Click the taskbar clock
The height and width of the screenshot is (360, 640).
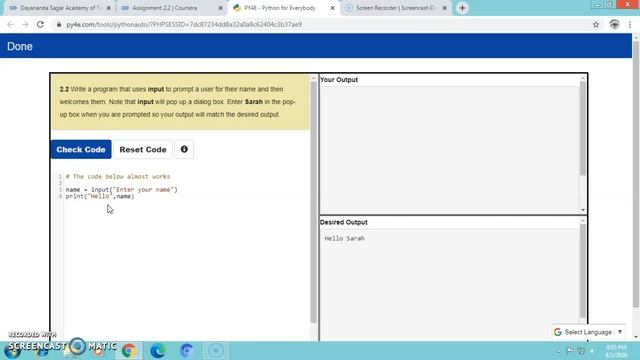(616, 351)
